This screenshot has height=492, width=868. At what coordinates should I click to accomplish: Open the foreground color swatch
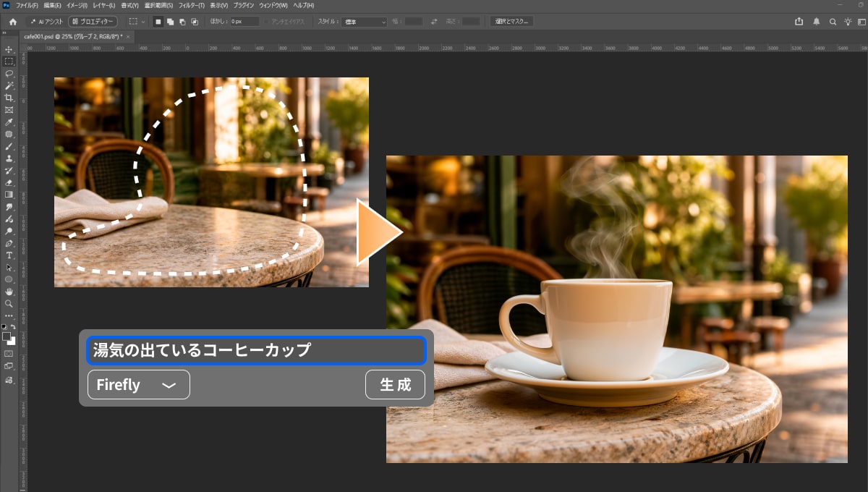click(7, 336)
